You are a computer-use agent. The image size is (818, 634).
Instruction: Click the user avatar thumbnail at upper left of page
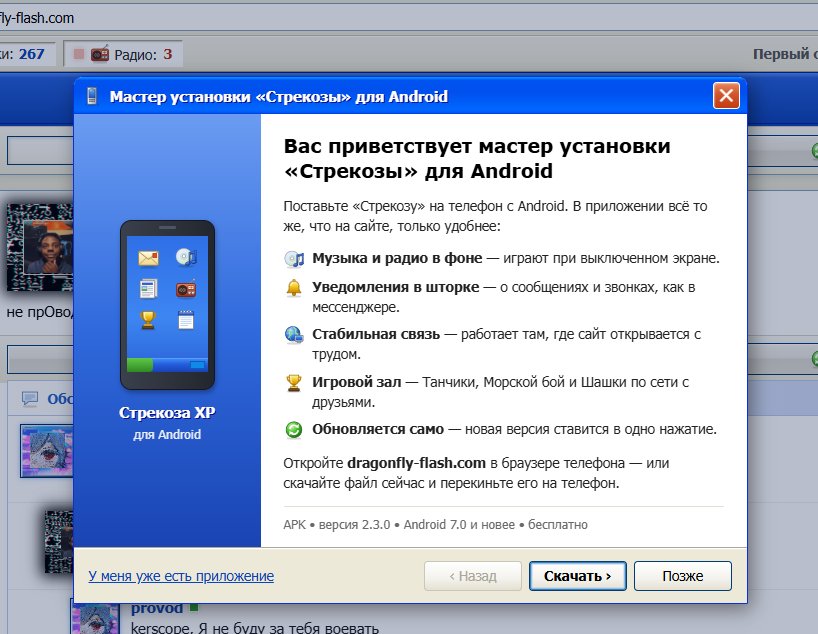[40, 247]
